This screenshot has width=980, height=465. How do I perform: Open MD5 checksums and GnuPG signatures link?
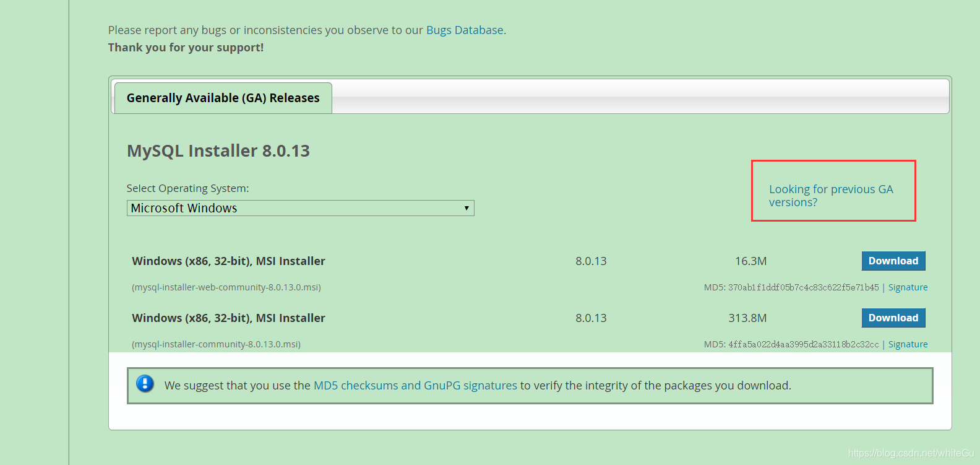pos(415,385)
